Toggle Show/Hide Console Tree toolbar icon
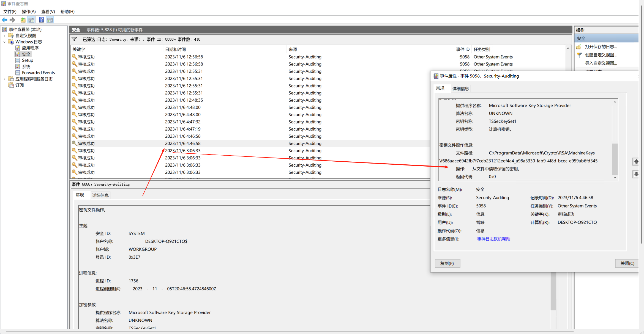 (x=31, y=20)
